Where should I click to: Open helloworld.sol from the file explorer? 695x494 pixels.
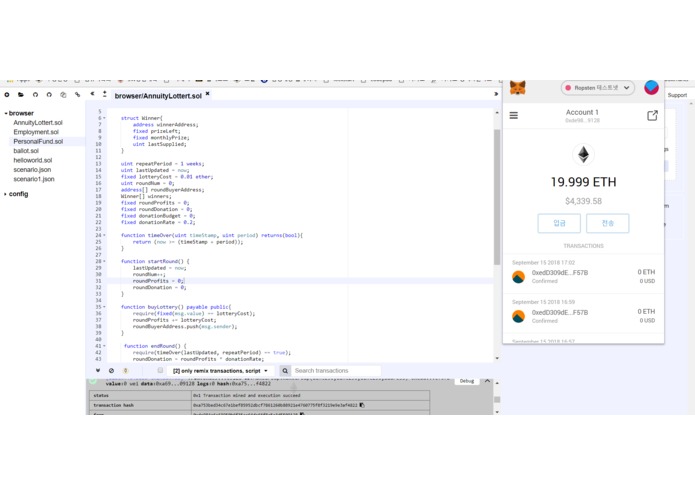click(x=32, y=160)
